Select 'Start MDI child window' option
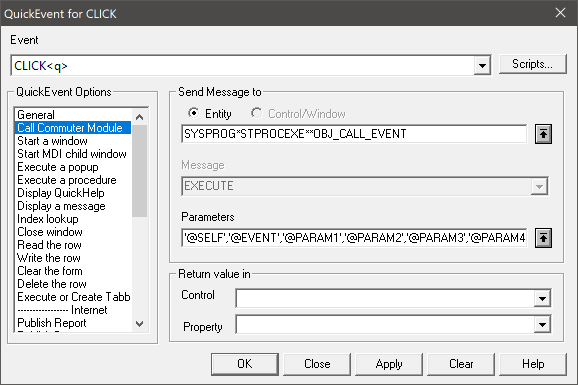578x385 pixels. (72, 154)
